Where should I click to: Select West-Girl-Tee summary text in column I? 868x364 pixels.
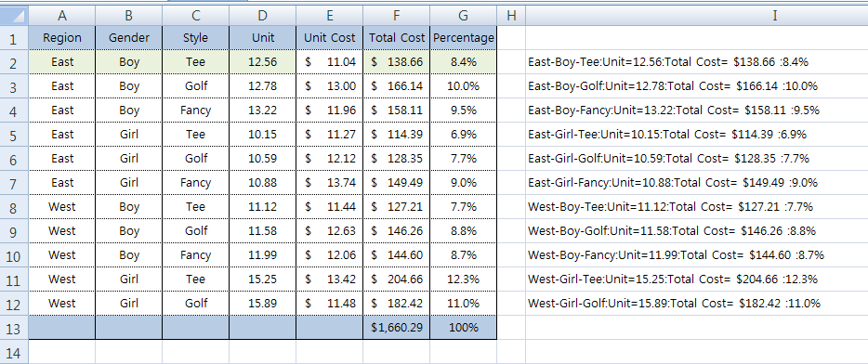click(x=673, y=279)
